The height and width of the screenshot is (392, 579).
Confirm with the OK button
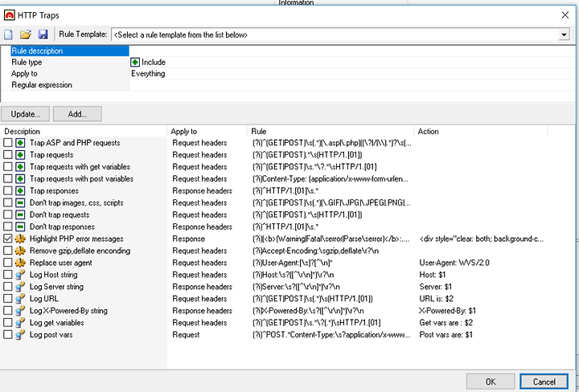[x=491, y=382]
